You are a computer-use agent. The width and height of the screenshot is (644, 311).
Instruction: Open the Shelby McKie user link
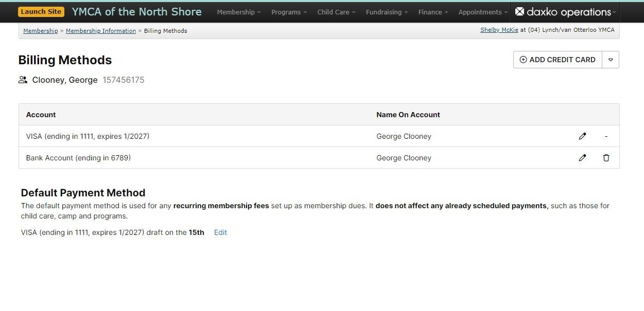pyautogui.click(x=499, y=30)
